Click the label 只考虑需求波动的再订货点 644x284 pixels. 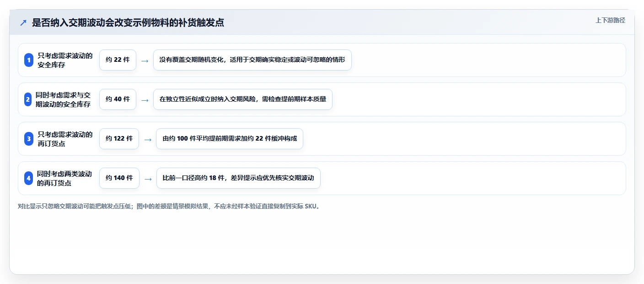tap(65, 139)
